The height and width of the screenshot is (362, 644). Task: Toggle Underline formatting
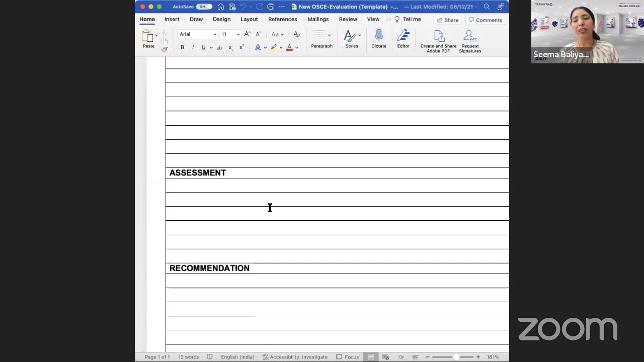[203, 48]
